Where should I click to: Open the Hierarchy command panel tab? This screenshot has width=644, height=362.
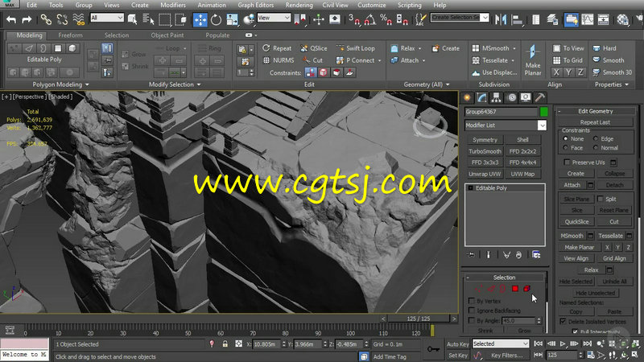pyautogui.click(x=496, y=97)
